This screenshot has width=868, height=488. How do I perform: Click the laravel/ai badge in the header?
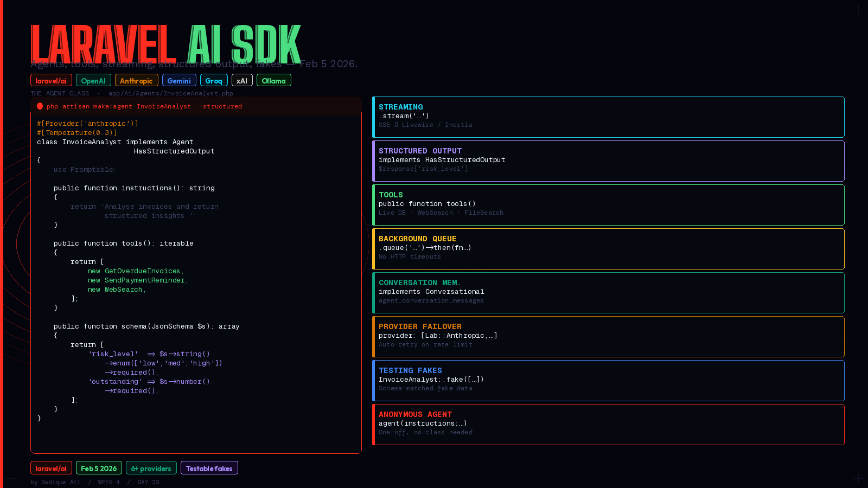50,80
